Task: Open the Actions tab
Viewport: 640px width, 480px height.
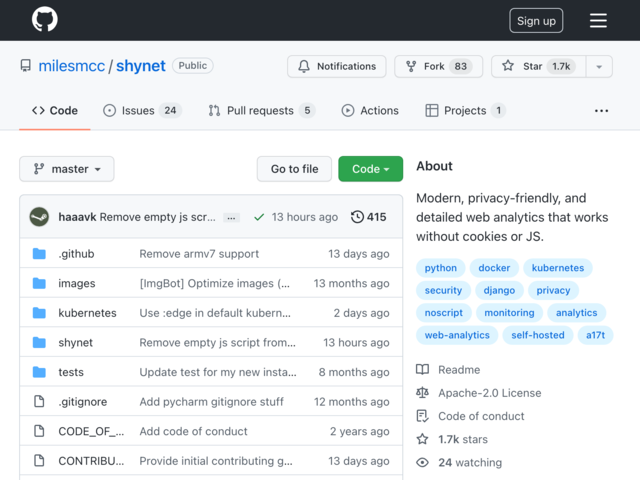Action: click(x=370, y=111)
